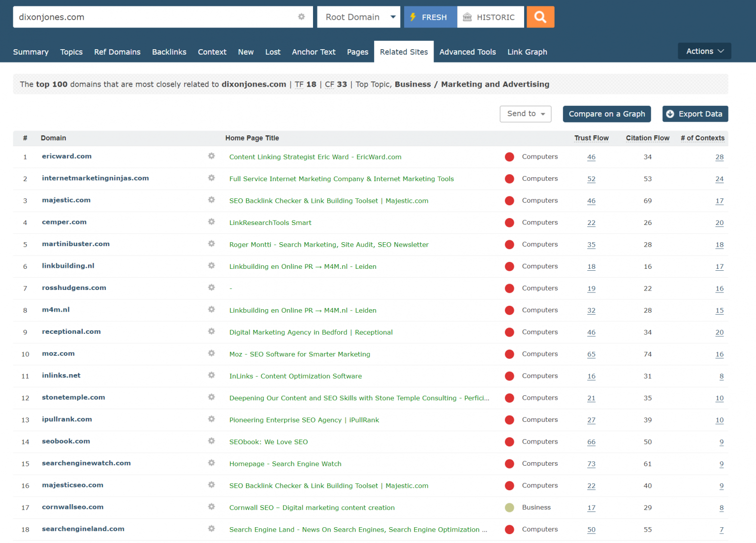Click the Home Page Title column header
The image size is (756, 543).
252,138
